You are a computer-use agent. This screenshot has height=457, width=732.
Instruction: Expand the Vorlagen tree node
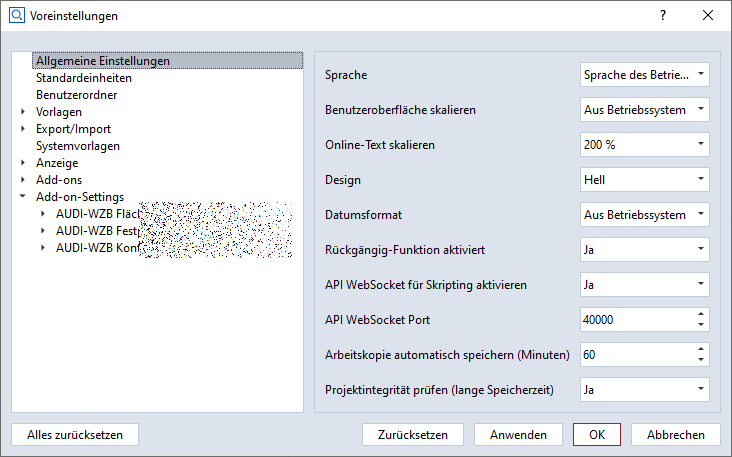(x=22, y=112)
